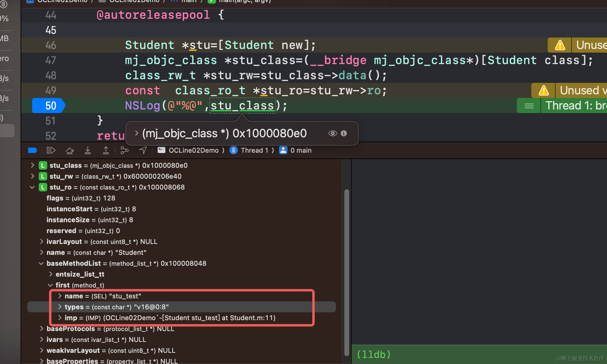Click the warning triangle on line 46
The image size is (607, 364).
click(560, 45)
